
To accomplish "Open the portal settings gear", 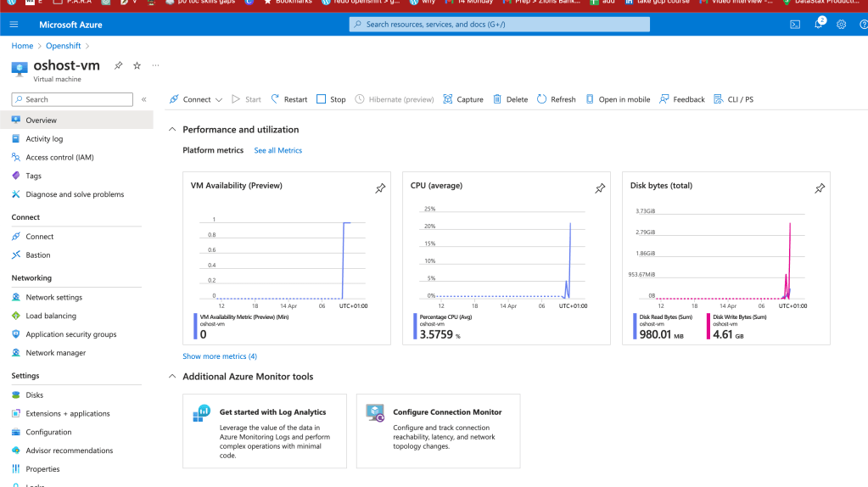I will pyautogui.click(x=842, y=25).
